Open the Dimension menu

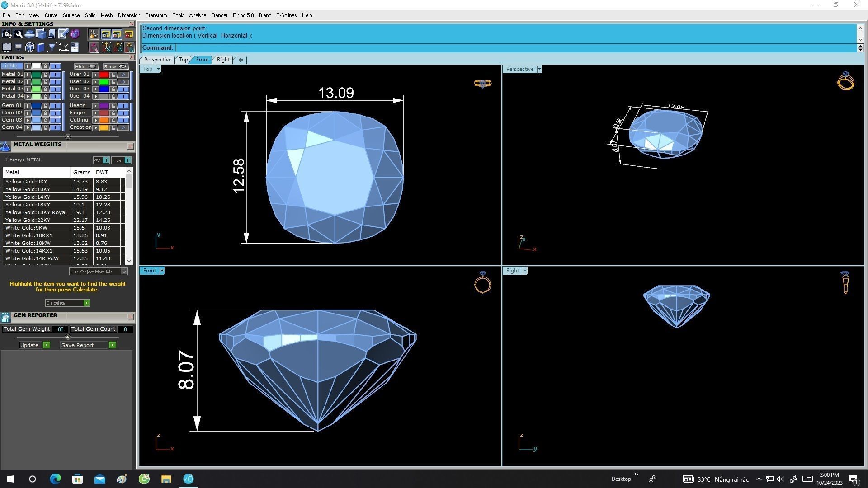coord(129,15)
